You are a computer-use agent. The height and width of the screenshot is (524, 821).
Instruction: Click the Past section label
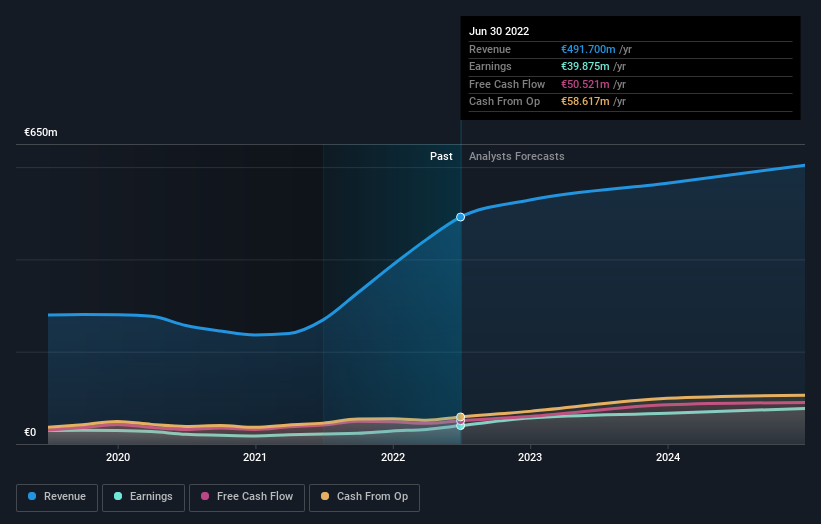tap(441, 157)
